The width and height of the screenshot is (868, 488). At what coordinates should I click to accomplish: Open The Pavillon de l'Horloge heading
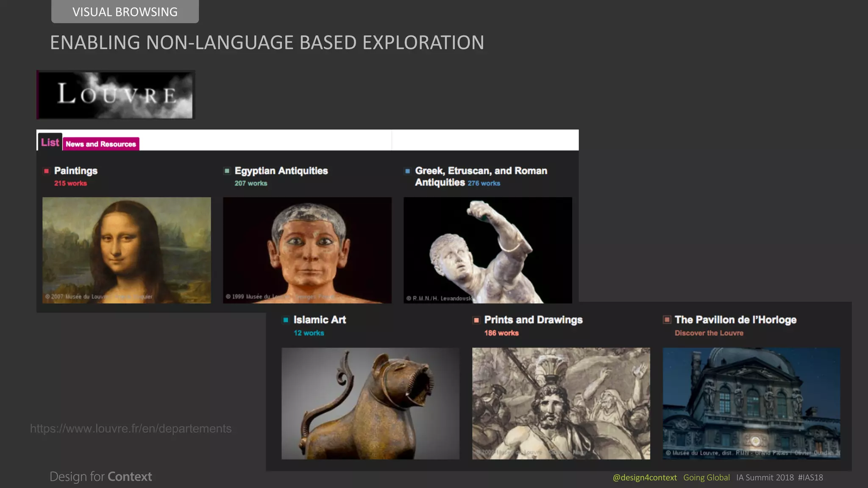coord(736,320)
